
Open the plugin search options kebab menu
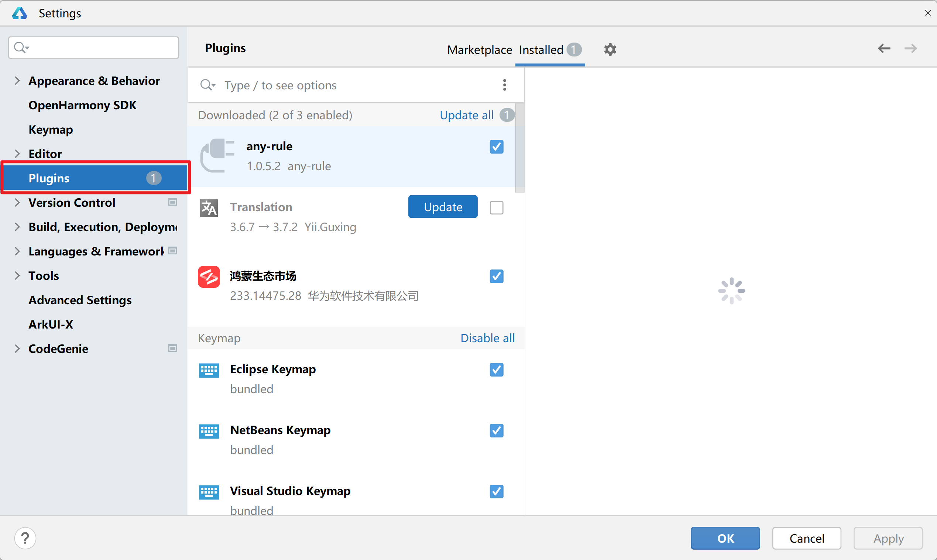click(x=504, y=85)
